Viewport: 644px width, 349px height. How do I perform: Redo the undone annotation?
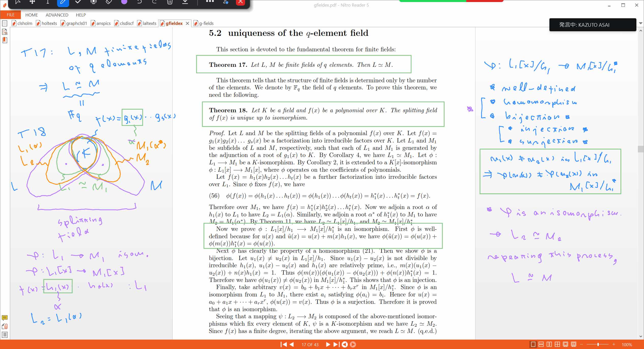click(154, 3)
